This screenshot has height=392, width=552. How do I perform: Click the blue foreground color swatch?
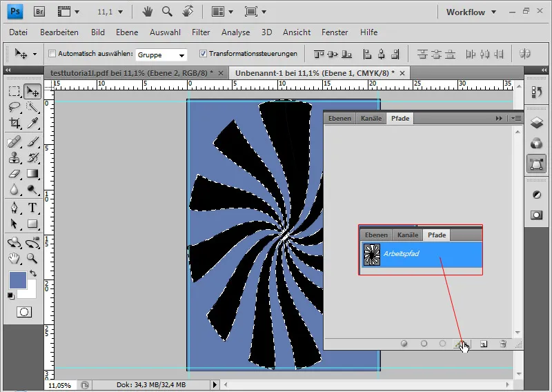point(17,280)
